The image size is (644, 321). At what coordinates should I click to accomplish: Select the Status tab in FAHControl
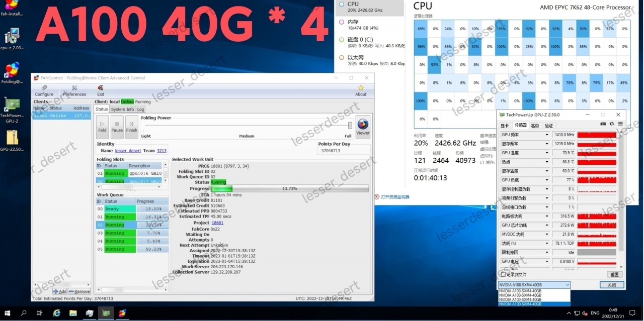(102, 109)
